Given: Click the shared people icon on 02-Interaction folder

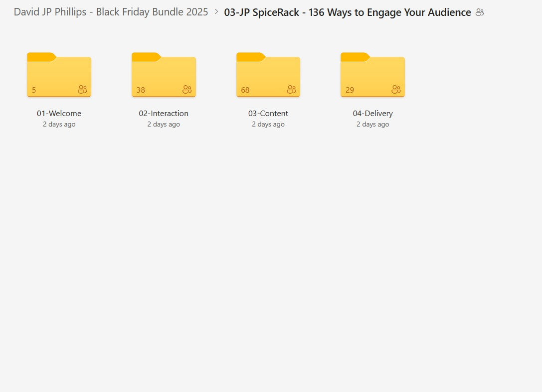Looking at the screenshot, I should tap(187, 90).
